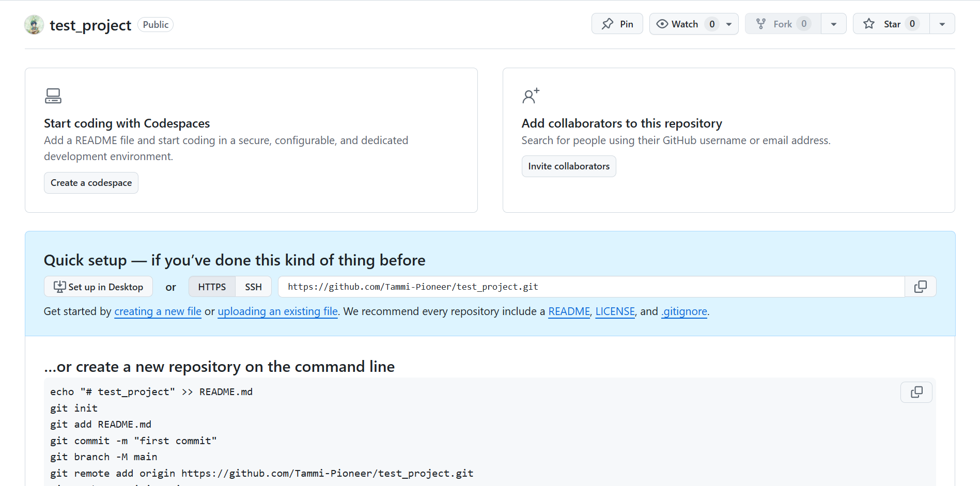Click the test_project repository title
980x486 pixels.
90,25
